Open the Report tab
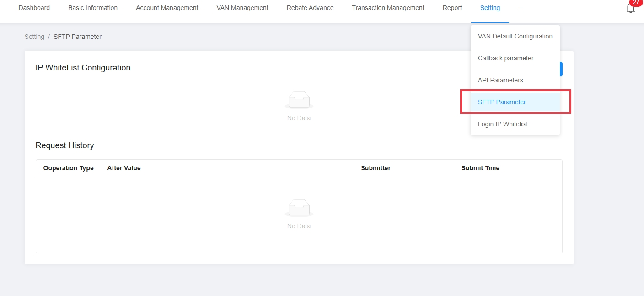Image resolution: width=644 pixels, height=296 pixels. point(452,8)
